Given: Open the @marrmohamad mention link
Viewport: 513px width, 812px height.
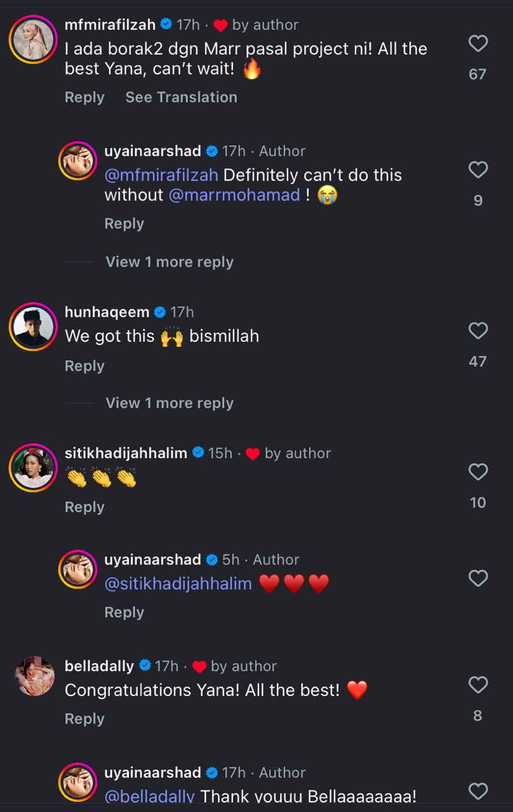Looking at the screenshot, I should click(234, 195).
